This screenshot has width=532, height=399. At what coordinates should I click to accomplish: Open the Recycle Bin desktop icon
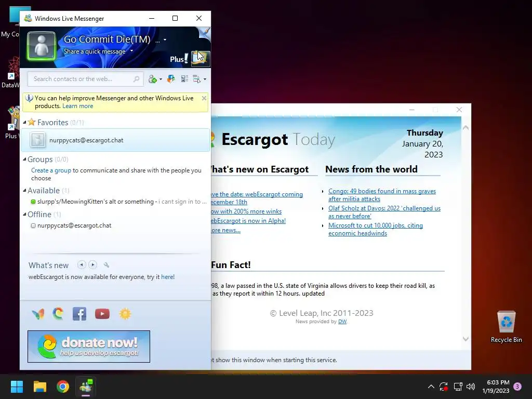click(506, 327)
